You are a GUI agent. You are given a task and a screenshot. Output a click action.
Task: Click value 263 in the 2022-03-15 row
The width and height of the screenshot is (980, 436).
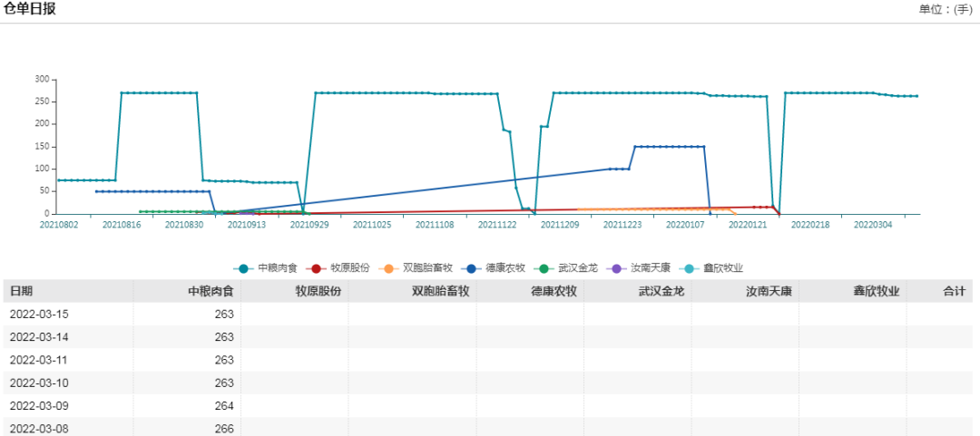pyautogui.click(x=224, y=314)
